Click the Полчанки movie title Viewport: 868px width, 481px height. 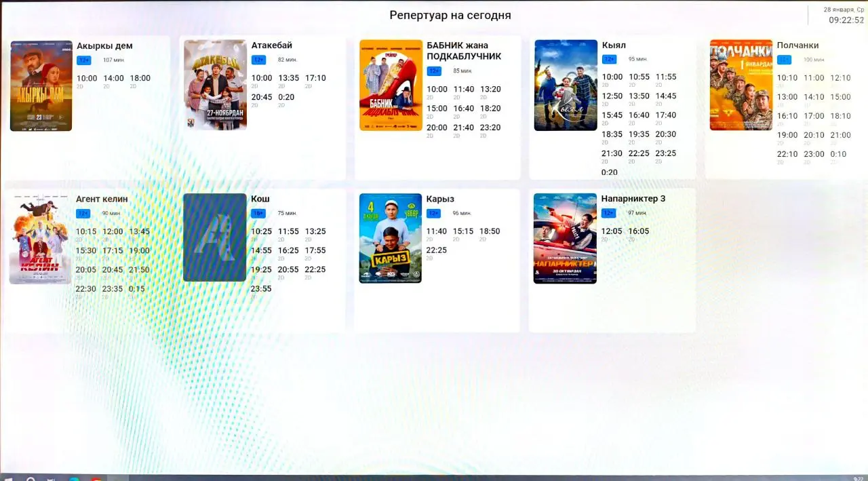(797, 45)
